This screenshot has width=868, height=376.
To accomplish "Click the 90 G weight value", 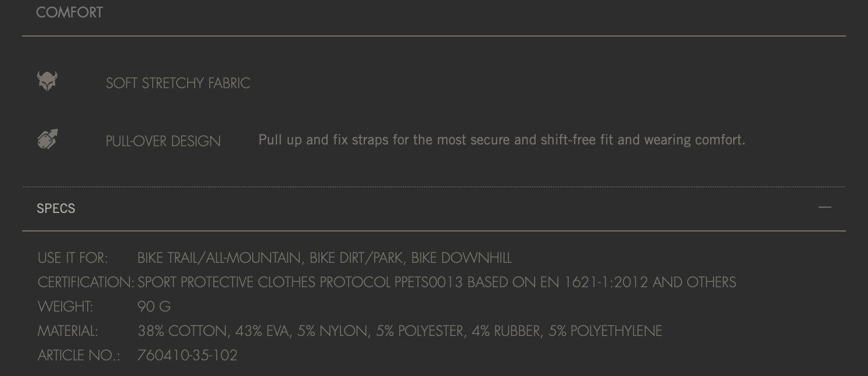I will point(154,306).
